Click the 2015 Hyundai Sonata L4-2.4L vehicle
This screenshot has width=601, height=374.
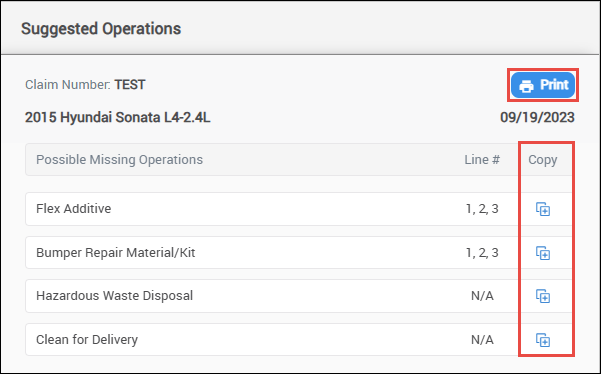coord(118,117)
